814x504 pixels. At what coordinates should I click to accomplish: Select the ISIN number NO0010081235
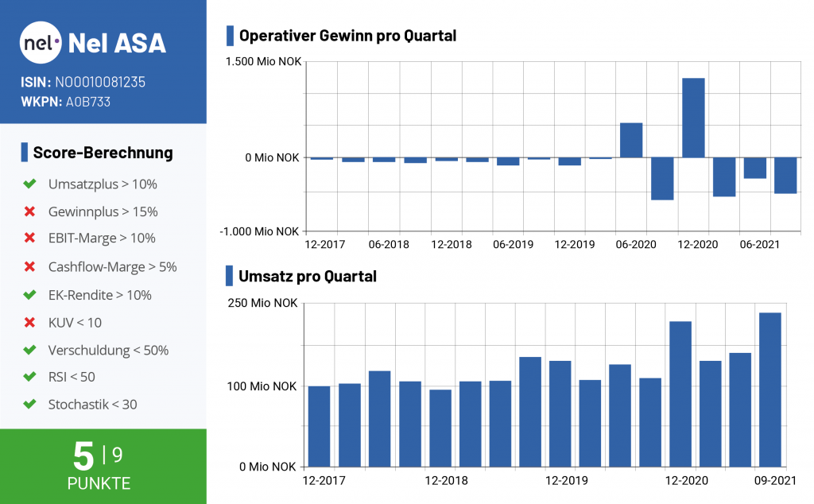(x=100, y=82)
